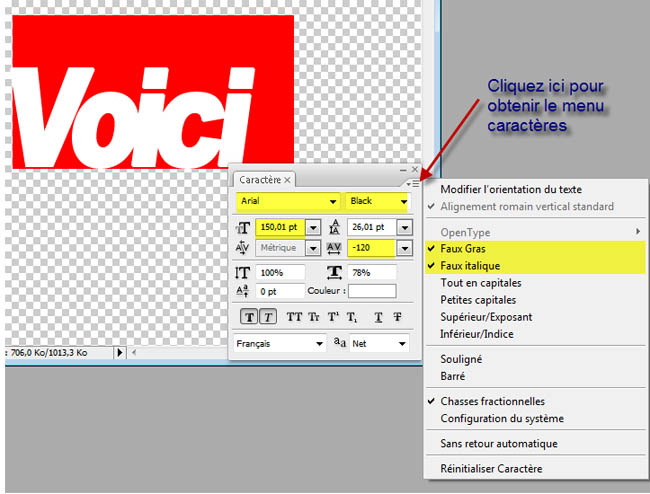This screenshot has height=494, width=650.
Task: Click the leading (interligne) icon
Action: pyautogui.click(x=334, y=227)
